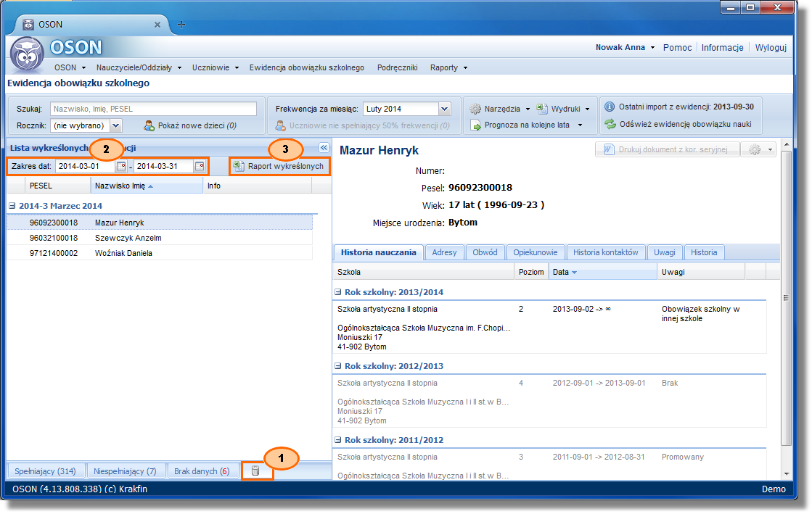Open Spełniający (314) tab
The height and width of the screenshot is (514, 812).
pyautogui.click(x=45, y=471)
